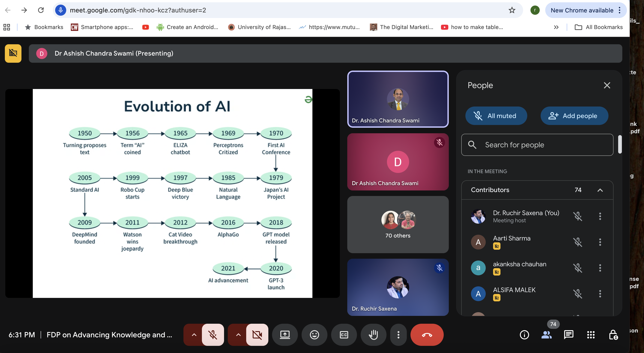
Task: Collapse the Contributors list
Action: (600, 190)
